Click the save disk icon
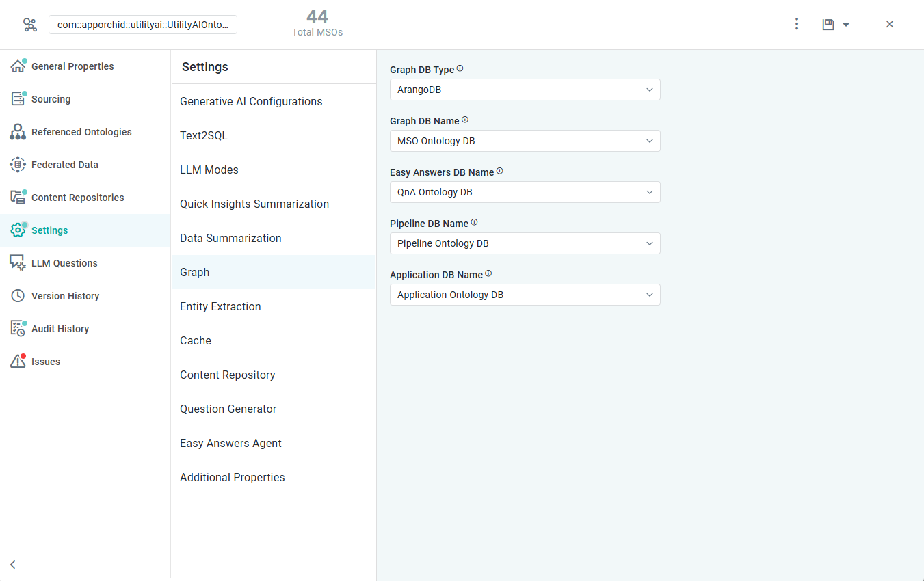The width and height of the screenshot is (924, 581). tap(828, 25)
